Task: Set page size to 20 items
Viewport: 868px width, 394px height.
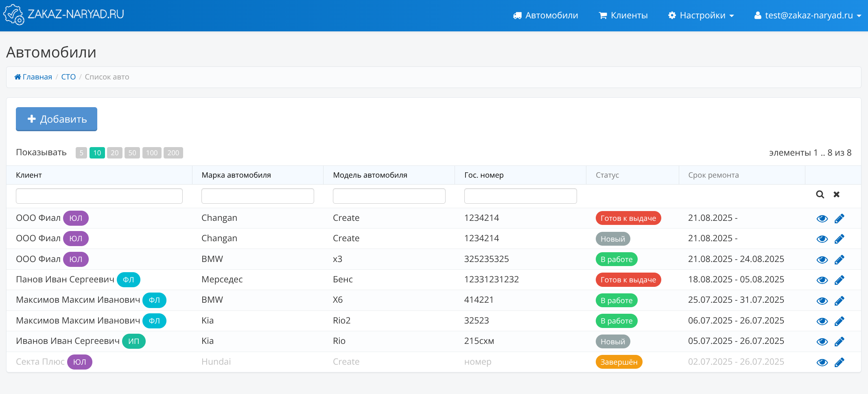Action: 115,153
